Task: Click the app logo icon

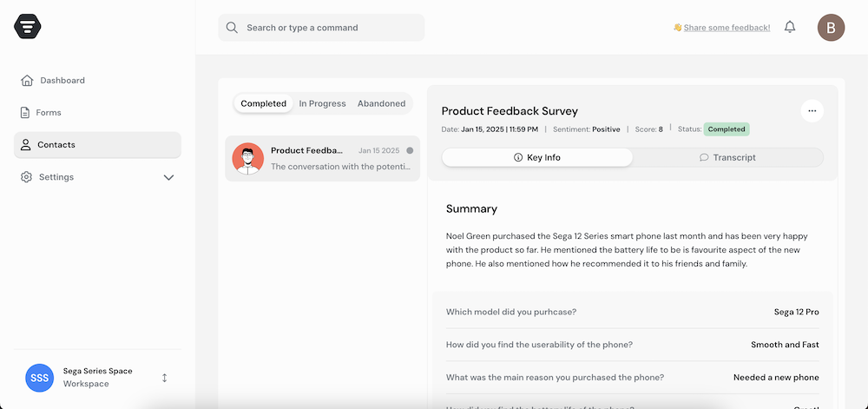Action: (x=28, y=27)
